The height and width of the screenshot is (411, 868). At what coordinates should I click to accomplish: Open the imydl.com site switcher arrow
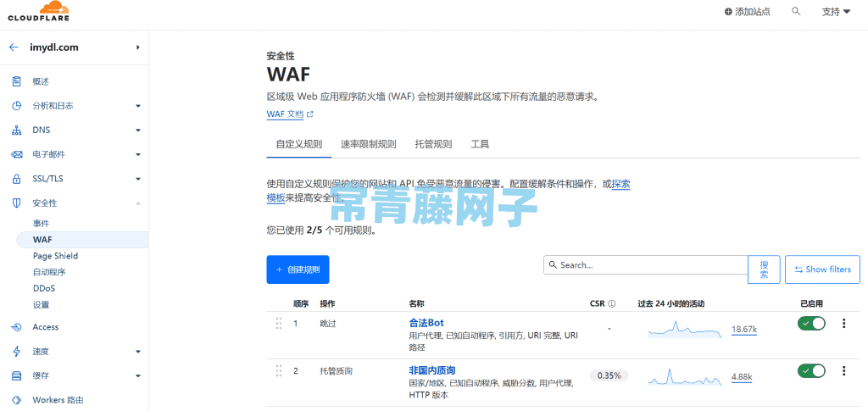click(137, 47)
